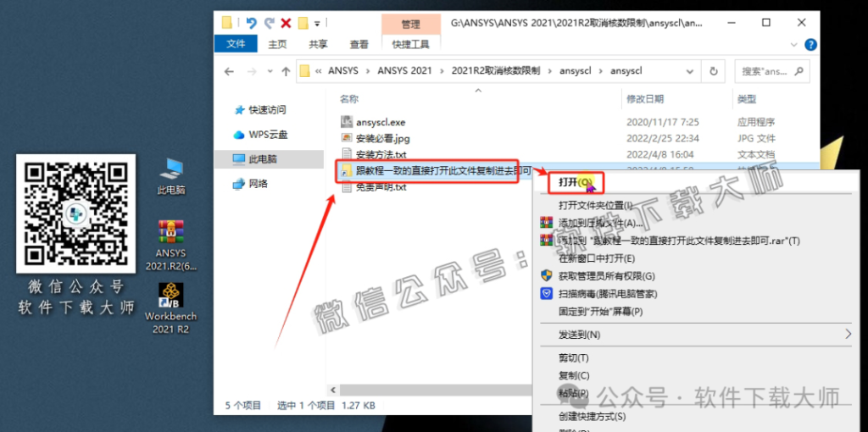Switch to the 主页 ribbon tab

pos(277,44)
